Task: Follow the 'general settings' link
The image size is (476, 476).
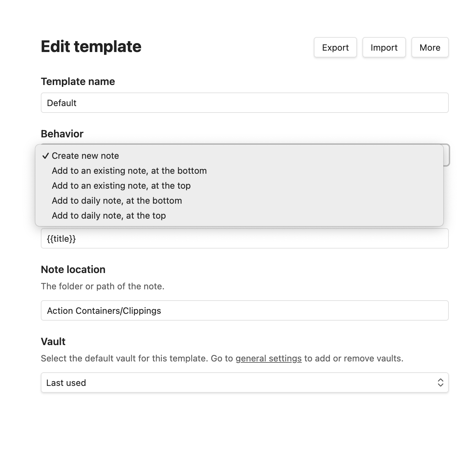Action: [269, 358]
